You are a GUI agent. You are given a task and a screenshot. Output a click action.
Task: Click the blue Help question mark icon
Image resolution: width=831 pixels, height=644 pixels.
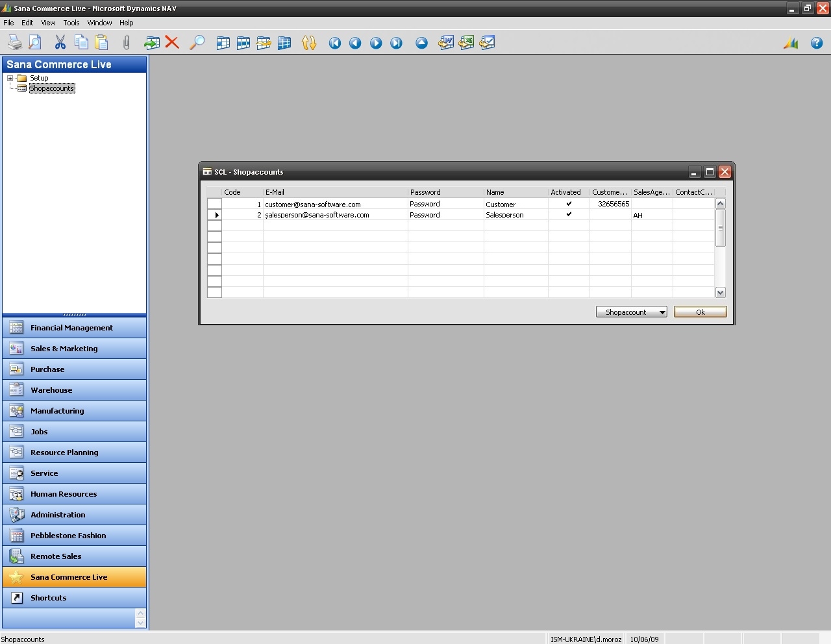pos(817,43)
